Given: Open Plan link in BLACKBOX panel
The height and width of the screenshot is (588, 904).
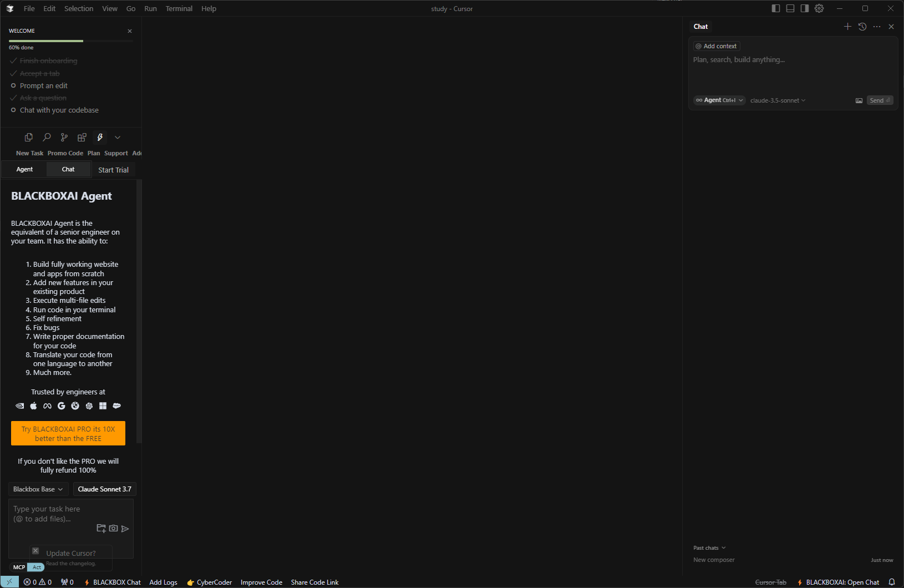Looking at the screenshot, I should (94, 153).
